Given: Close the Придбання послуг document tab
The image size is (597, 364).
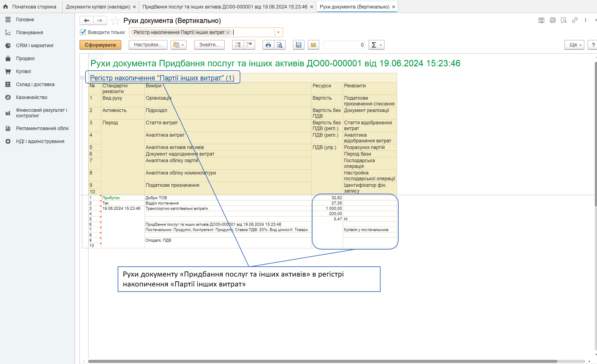Looking at the screenshot, I should tap(311, 7).
